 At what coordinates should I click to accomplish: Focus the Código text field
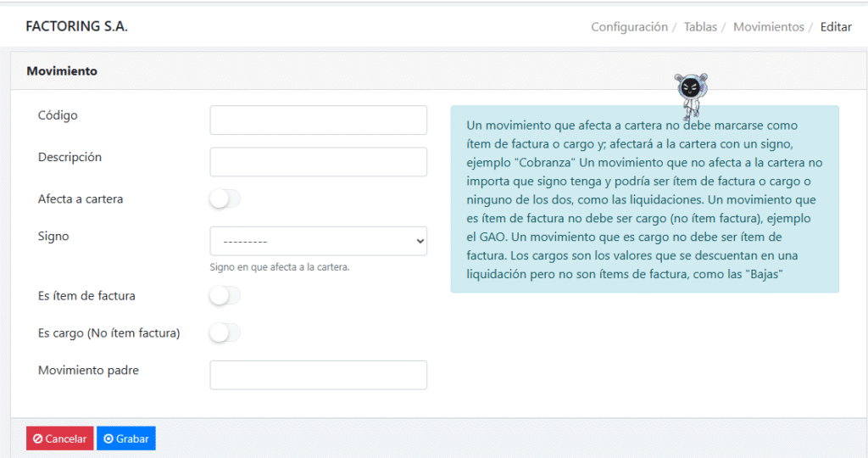point(318,120)
